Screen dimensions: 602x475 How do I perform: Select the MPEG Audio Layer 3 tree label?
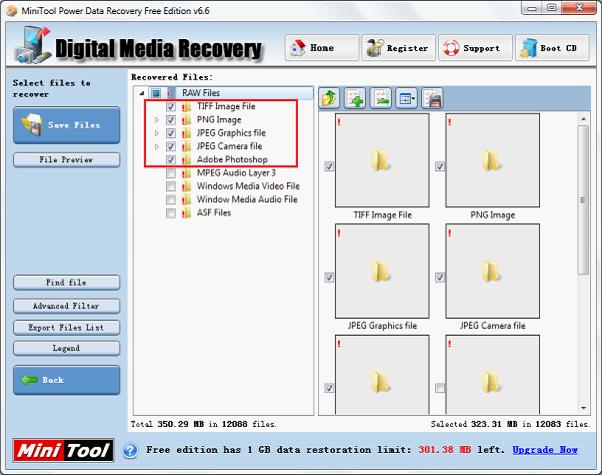[236, 173]
